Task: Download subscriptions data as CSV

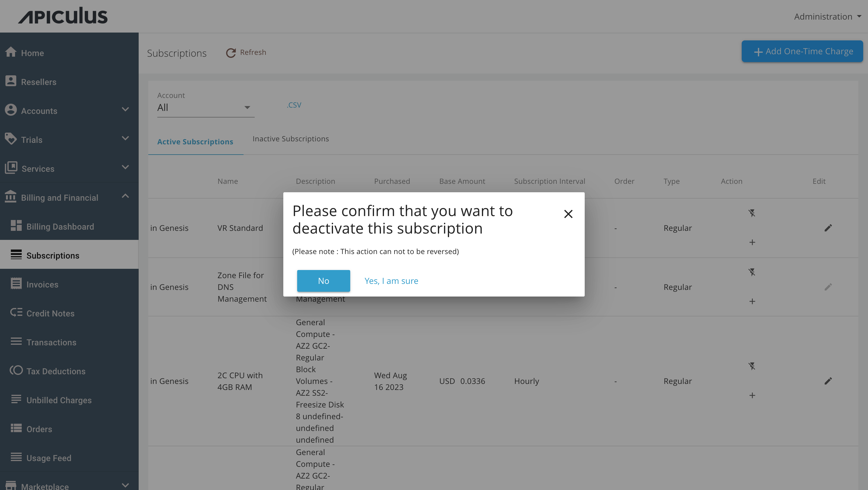Action: (x=293, y=105)
